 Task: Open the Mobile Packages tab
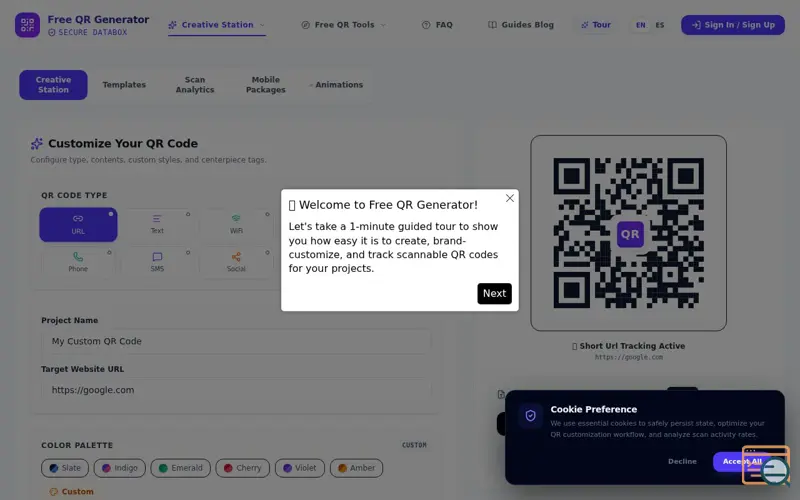pos(266,85)
